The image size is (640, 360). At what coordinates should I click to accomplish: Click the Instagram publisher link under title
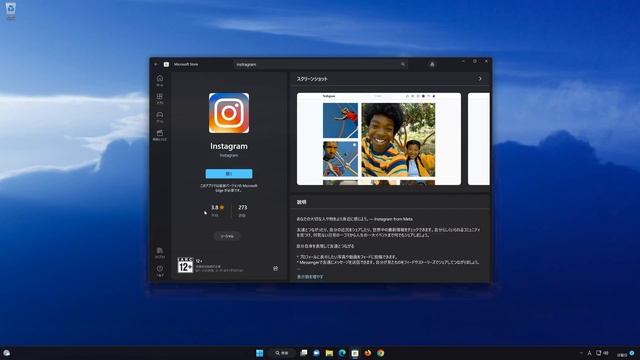pyautogui.click(x=229, y=156)
